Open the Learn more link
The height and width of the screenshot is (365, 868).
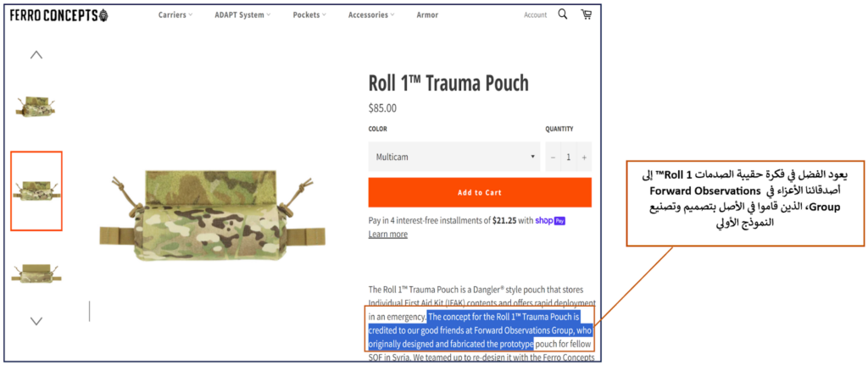pos(388,234)
